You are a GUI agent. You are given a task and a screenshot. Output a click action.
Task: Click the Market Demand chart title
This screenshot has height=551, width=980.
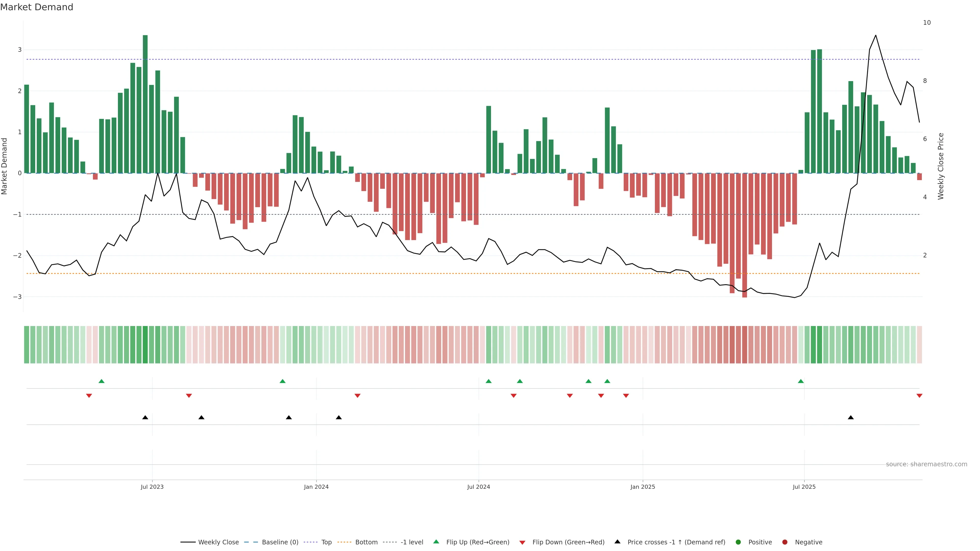[x=36, y=7]
